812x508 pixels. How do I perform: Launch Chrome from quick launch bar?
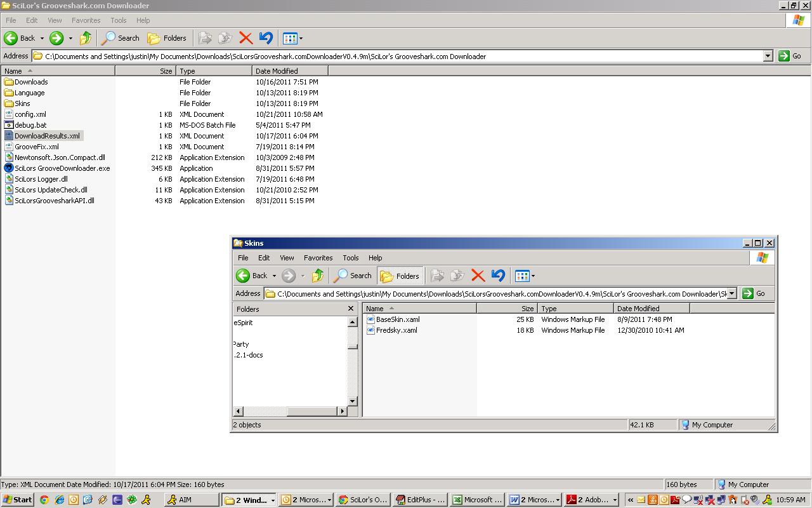click(x=44, y=500)
